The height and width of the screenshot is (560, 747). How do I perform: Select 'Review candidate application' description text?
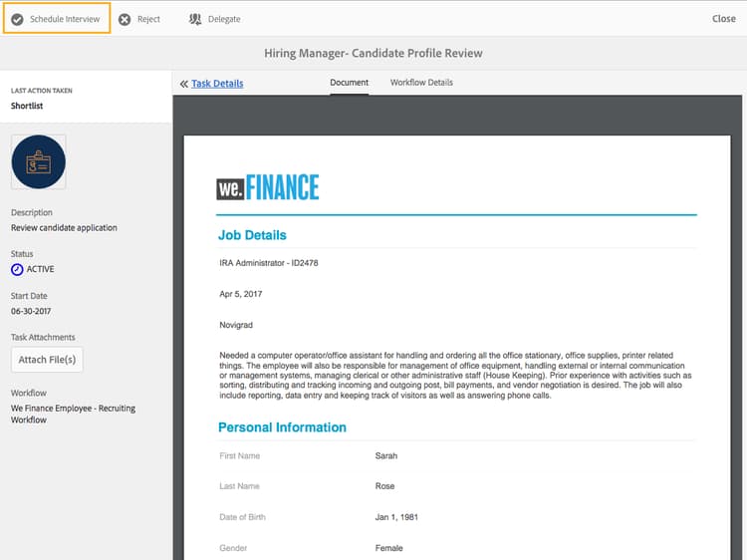[x=64, y=228]
